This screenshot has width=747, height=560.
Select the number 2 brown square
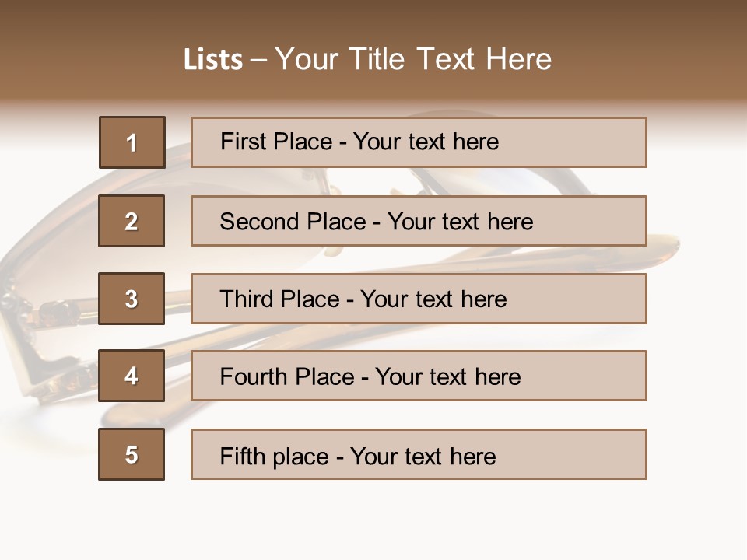[132, 221]
